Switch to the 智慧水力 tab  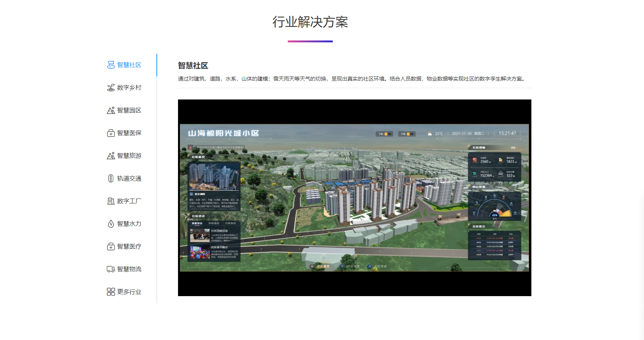point(124,224)
